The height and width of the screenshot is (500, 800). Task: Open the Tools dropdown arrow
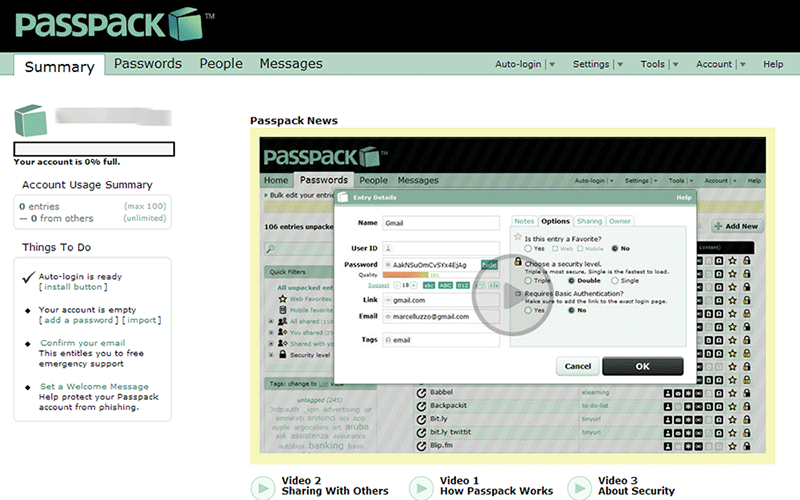(x=675, y=64)
